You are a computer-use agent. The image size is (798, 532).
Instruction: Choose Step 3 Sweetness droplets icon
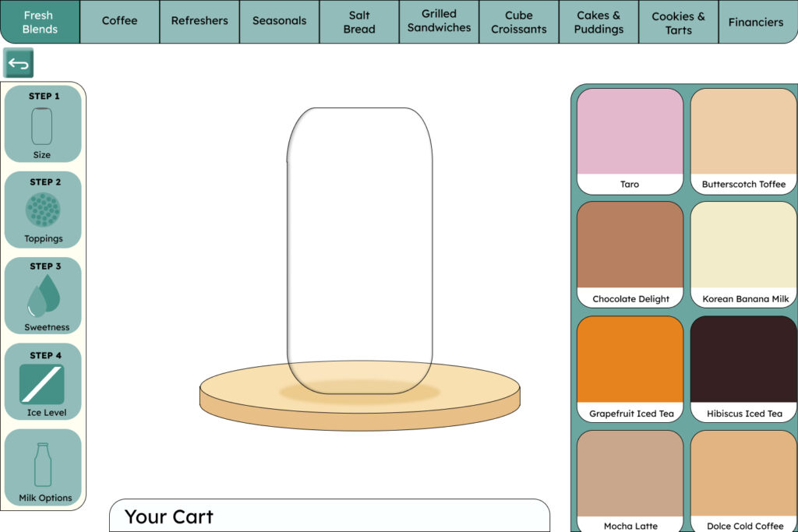pos(43,295)
